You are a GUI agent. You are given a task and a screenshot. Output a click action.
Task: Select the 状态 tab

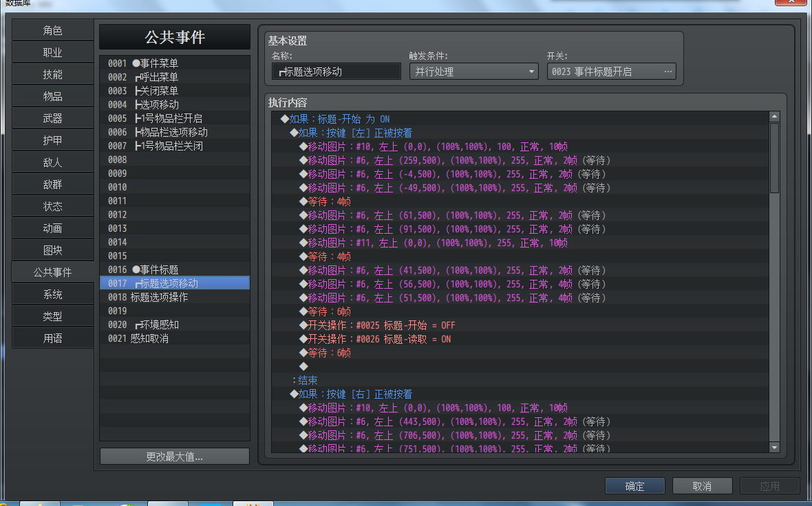coord(52,206)
